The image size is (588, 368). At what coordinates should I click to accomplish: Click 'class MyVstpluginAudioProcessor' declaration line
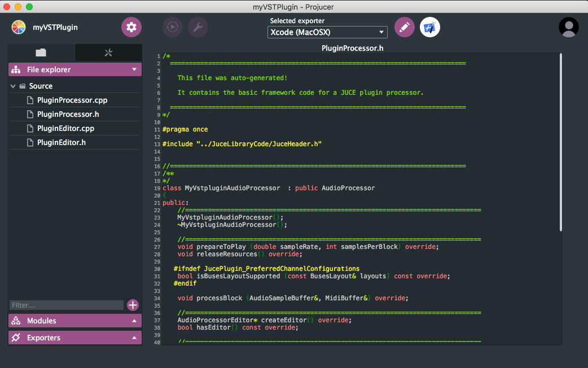[x=269, y=188]
